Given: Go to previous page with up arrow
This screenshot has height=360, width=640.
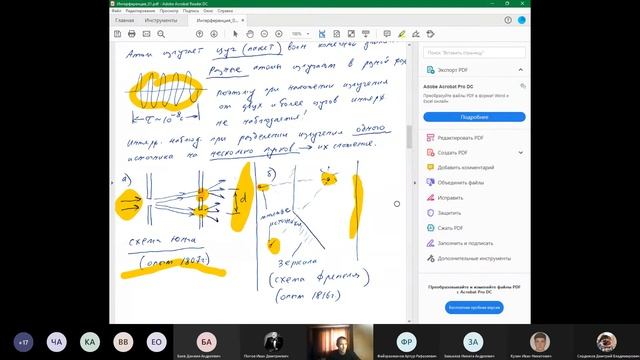Looking at the screenshot, I should pyautogui.click(x=199, y=34).
